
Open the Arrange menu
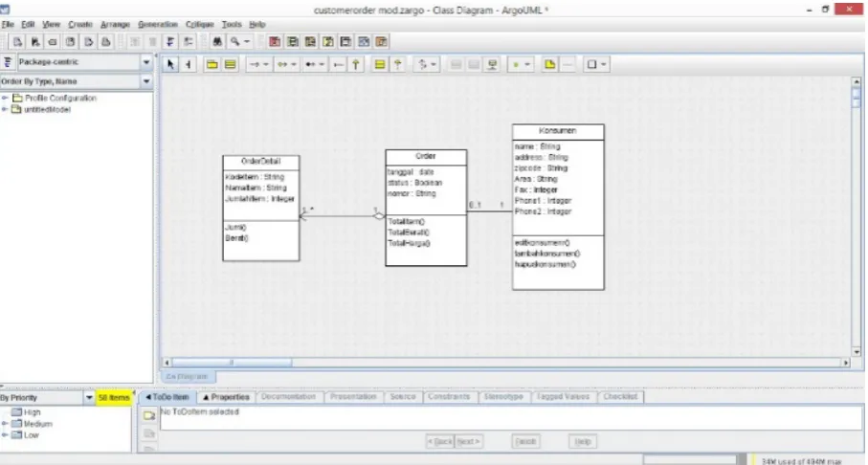(115, 24)
